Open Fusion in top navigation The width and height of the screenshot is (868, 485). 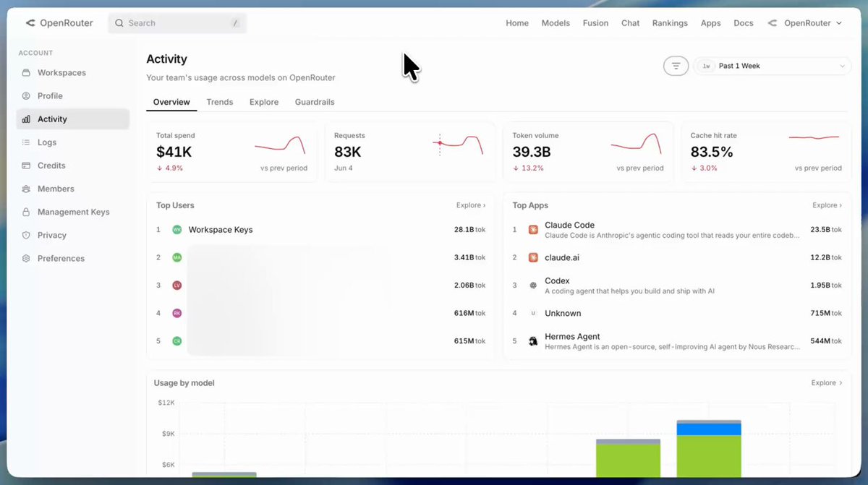tap(595, 23)
